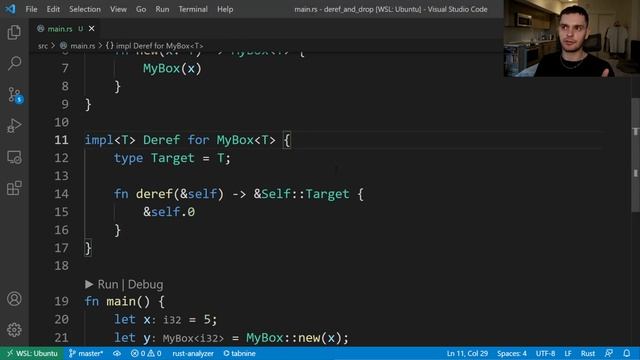Open the Run menu
The width and height of the screenshot is (640, 360).
click(162, 9)
